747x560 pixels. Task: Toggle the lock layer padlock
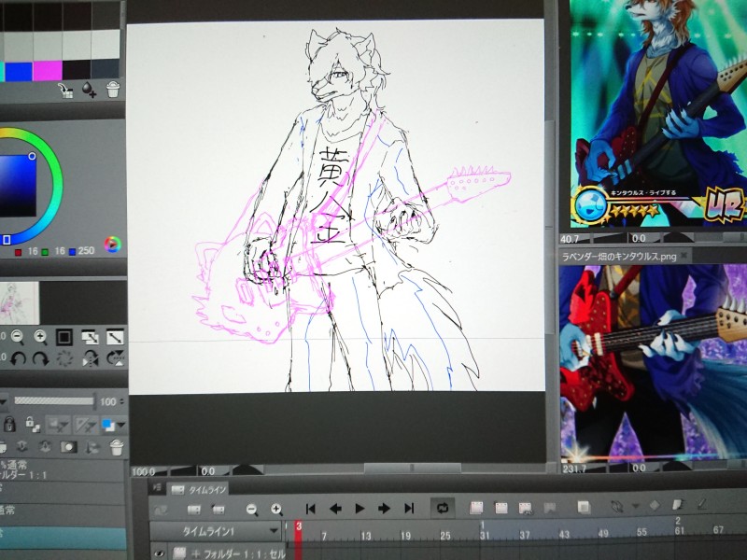click(9, 423)
